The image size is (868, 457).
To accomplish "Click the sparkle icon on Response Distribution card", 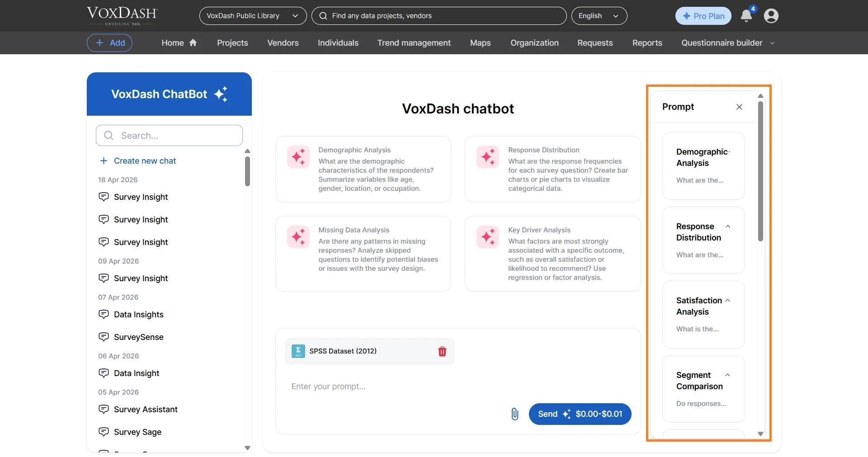I will 488,157.
